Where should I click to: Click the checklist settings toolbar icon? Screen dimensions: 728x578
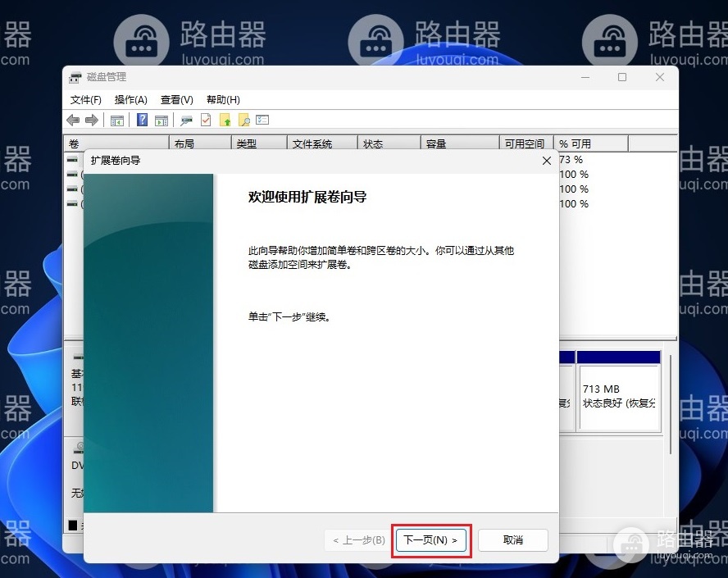coord(262,120)
